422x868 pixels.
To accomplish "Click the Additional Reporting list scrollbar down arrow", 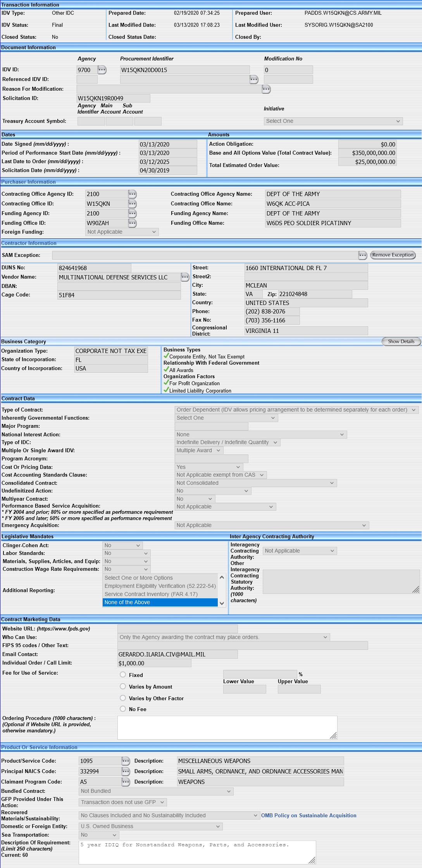I will pos(222,603).
